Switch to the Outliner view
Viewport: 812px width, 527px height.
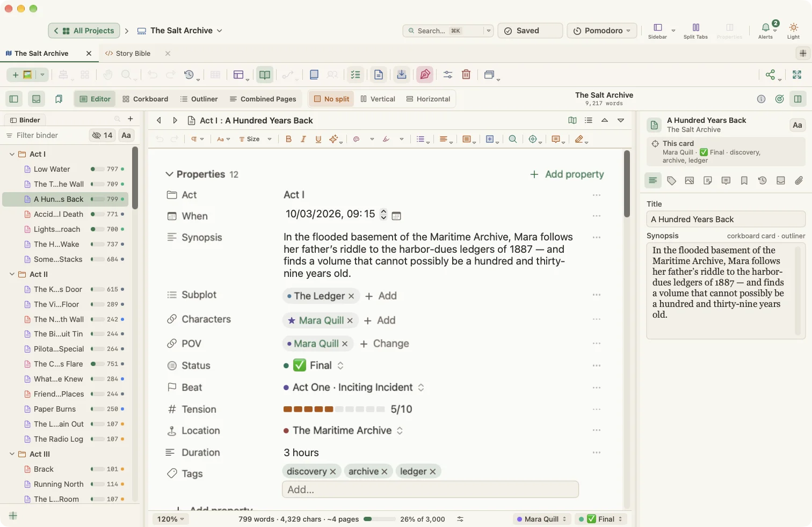(x=199, y=99)
